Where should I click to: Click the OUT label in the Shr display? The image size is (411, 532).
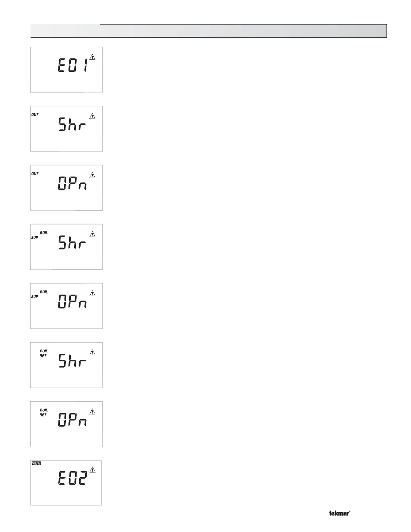point(35,115)
